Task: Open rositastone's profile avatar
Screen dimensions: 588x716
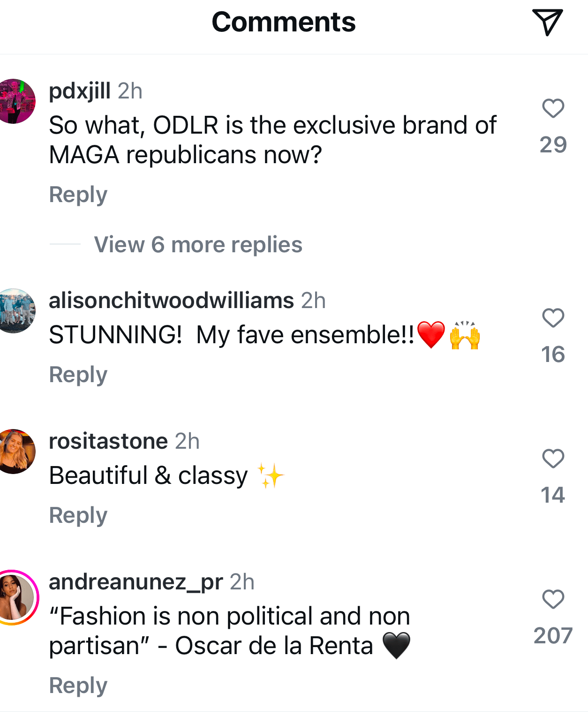Action: [x=16, y=451]
